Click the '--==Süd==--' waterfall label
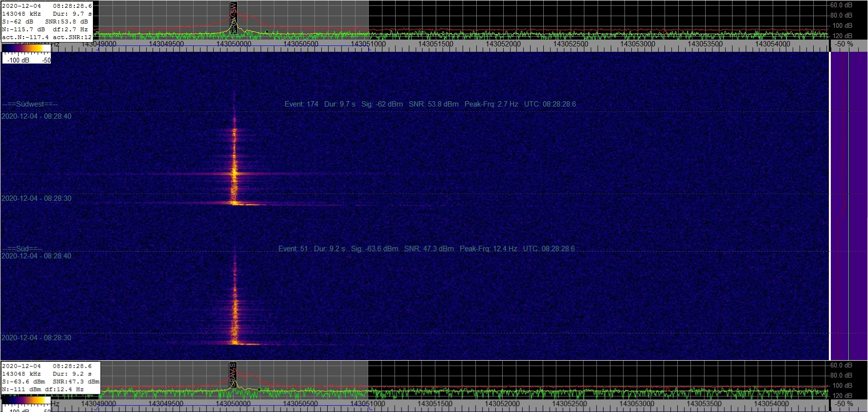Screen dimensions: 868x412 [x=22, y=249]
